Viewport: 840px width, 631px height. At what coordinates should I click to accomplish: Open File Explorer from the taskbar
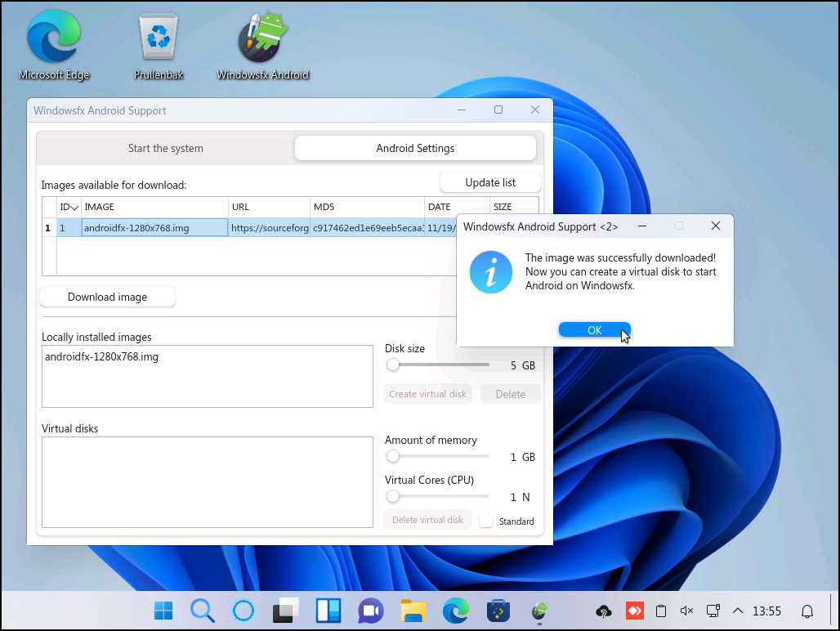pos(413,611)
